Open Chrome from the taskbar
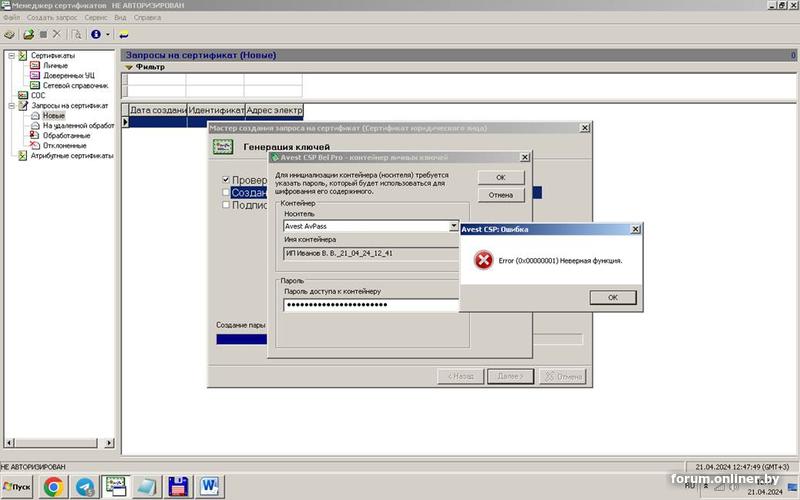The image size is (800, 500). [53, 487]
